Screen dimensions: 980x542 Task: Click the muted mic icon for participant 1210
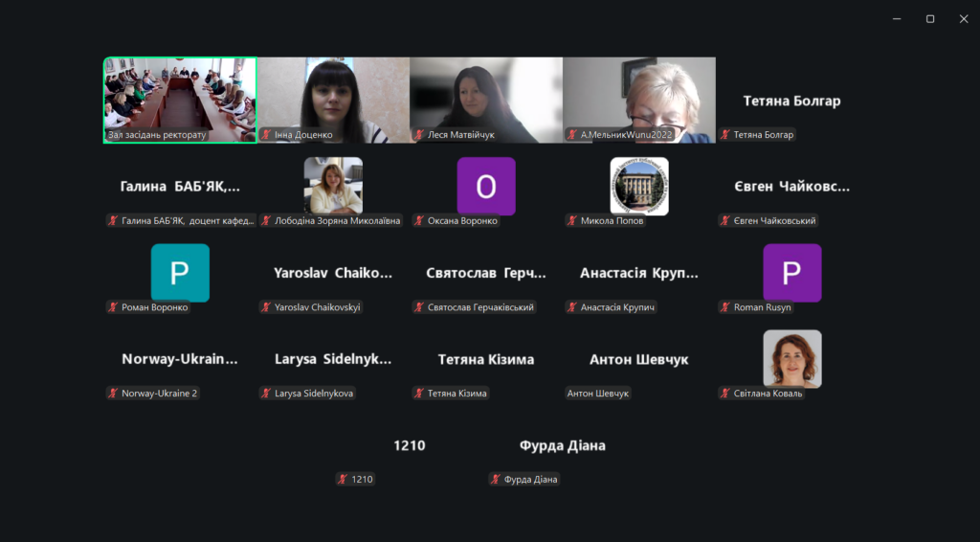click(344, 480)
